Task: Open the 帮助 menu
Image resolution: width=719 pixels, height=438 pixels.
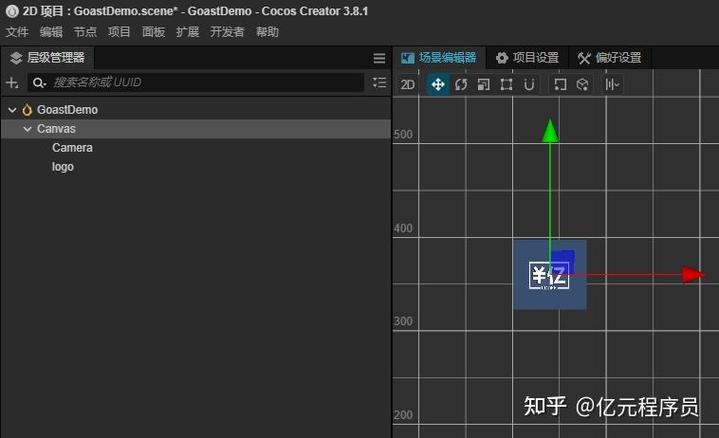Action: click(267, 32)
